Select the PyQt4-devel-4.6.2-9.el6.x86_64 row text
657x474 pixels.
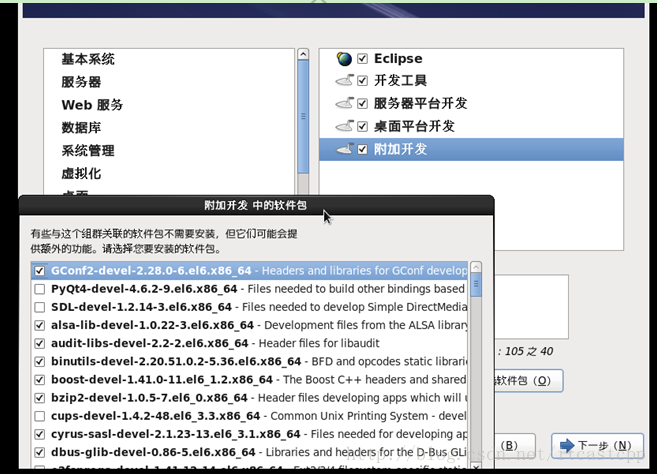(x=144, y=289)
